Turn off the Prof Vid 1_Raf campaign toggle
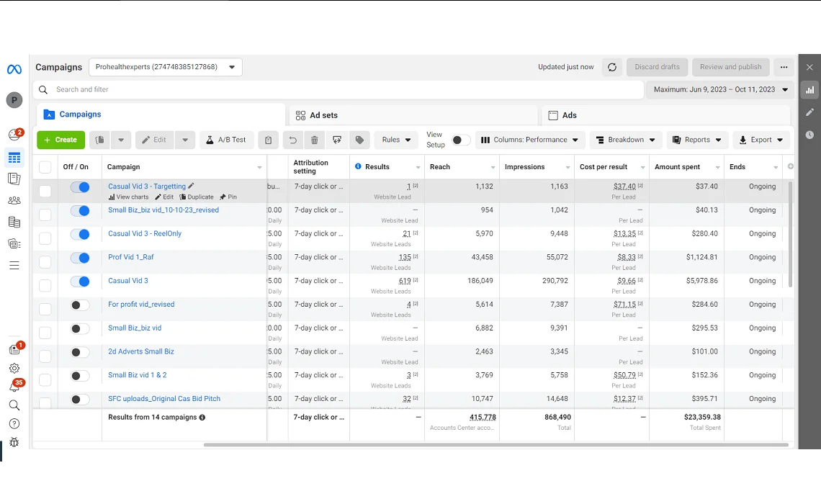 tap(80, 258)
